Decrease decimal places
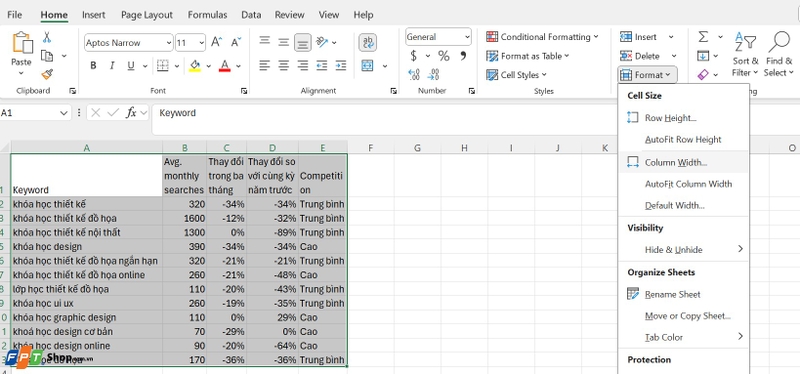The height and width of the screenshot is (374, 800). pyautogui.click(x=434, y=75)
